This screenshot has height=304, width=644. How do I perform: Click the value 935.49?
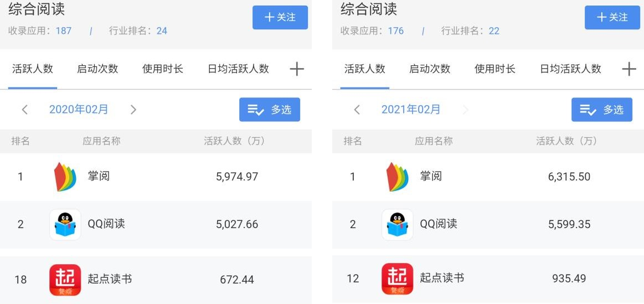pyautogui.click(x=569, y=279)
